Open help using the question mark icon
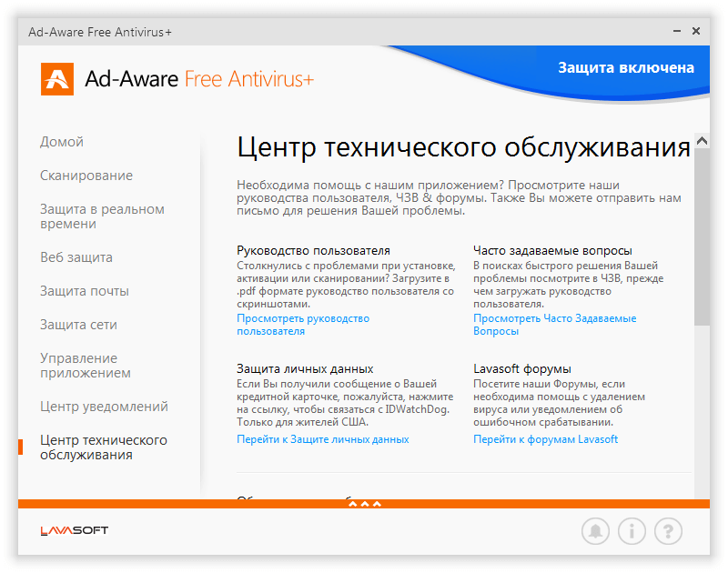The width and height of the screenshot is (728, 573). [668, 531]
